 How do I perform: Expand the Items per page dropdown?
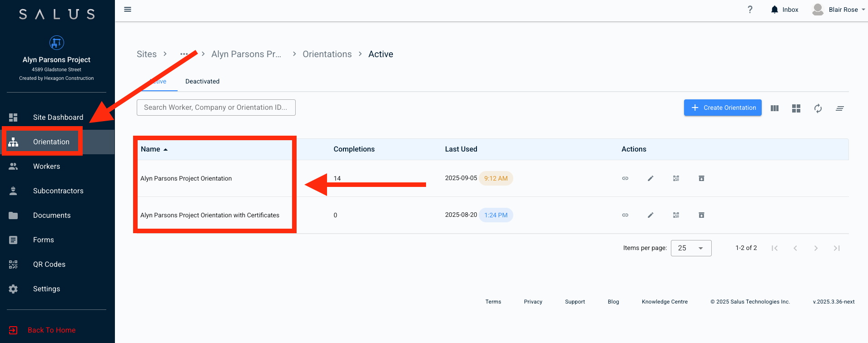(691, 248)
